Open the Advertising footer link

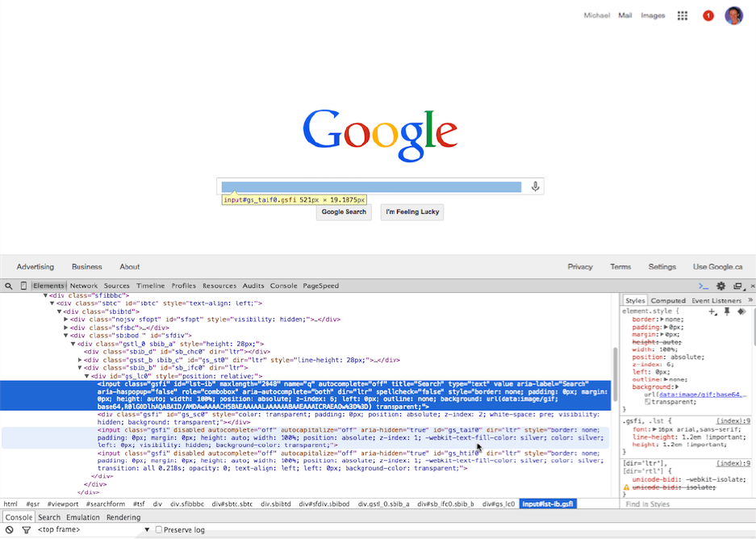click(36, 266)
